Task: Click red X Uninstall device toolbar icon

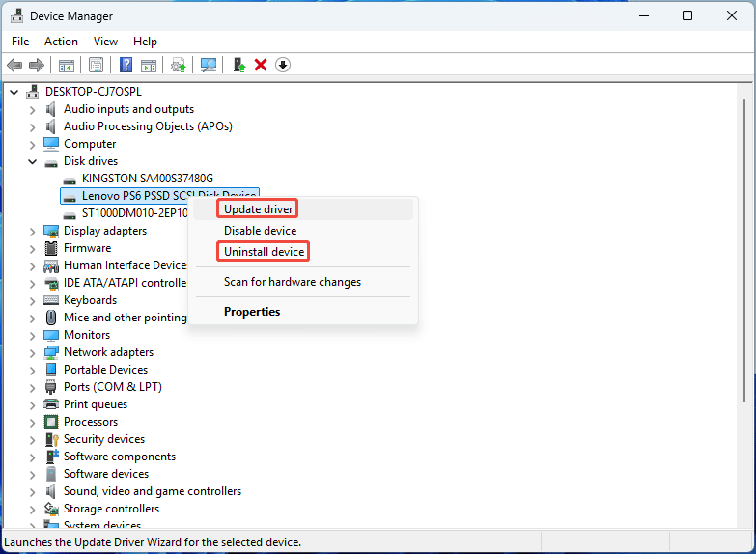Action: click(x=261, y=65)
